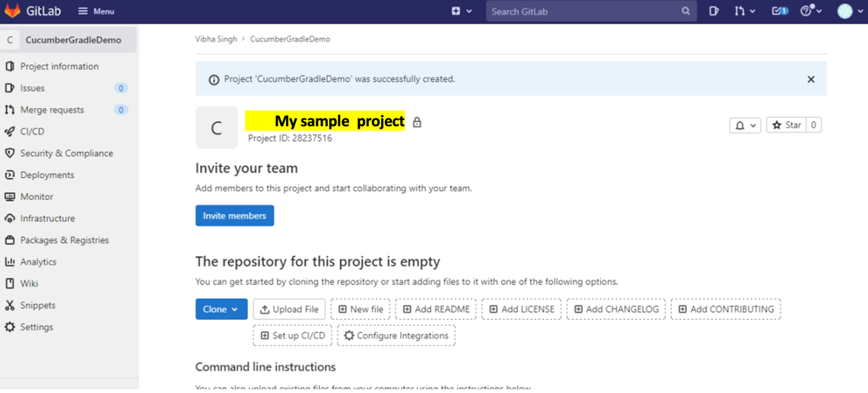
Task: Open project Settings
Action: coord(37,327)
